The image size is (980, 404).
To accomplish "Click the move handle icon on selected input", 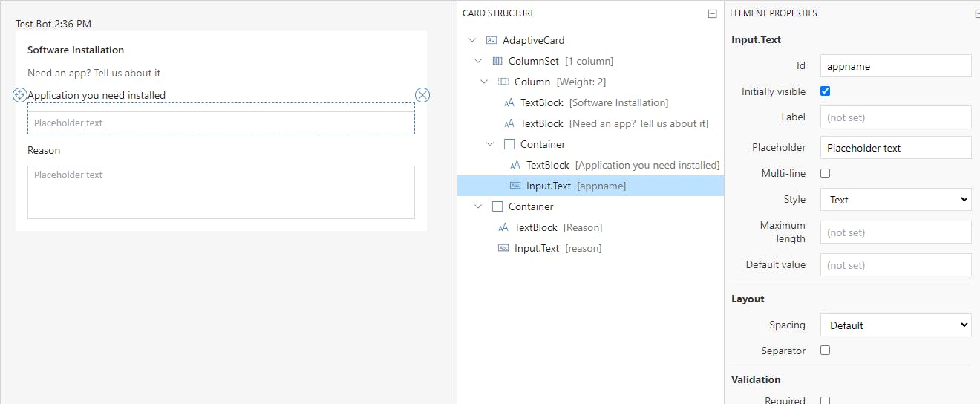I will 20,95.
